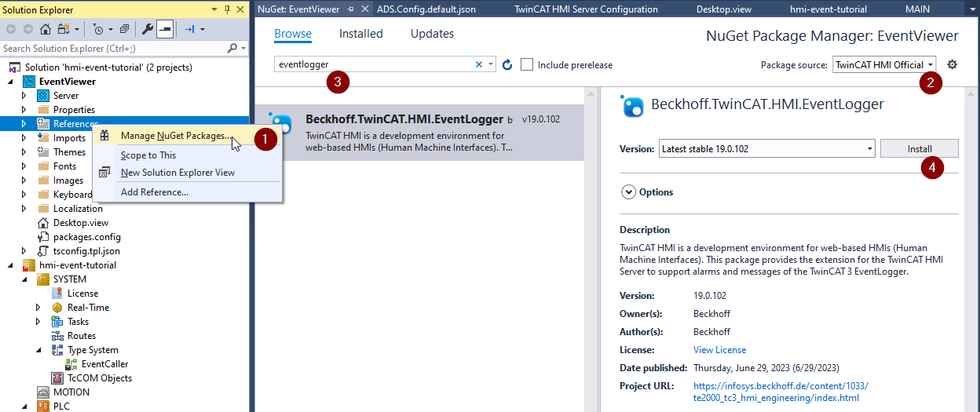Image resolution: width=980 pixels, height=412 pixels.
Task: Pin the Solution Explorer panel via pushpin icon
Action: coord(227,9)
